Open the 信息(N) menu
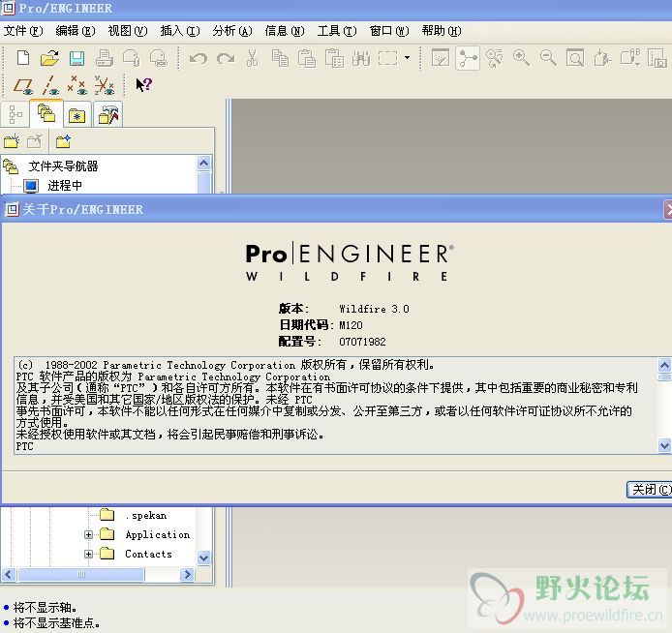The height and width of the screenshot is (633, 672). click(x=285, y=31)
